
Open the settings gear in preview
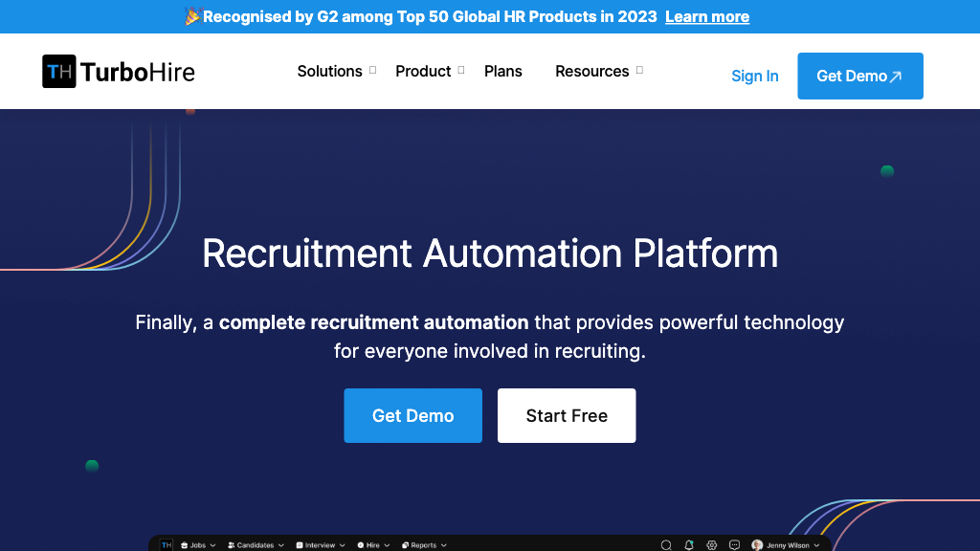point(712,545)
